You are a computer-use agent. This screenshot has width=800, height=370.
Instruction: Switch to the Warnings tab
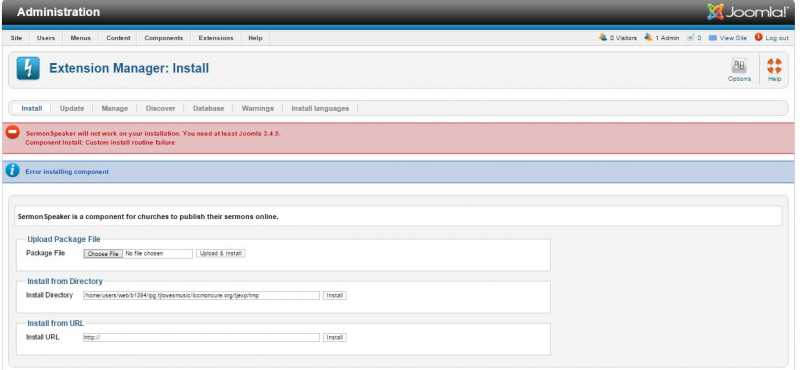tap(258, 108)
